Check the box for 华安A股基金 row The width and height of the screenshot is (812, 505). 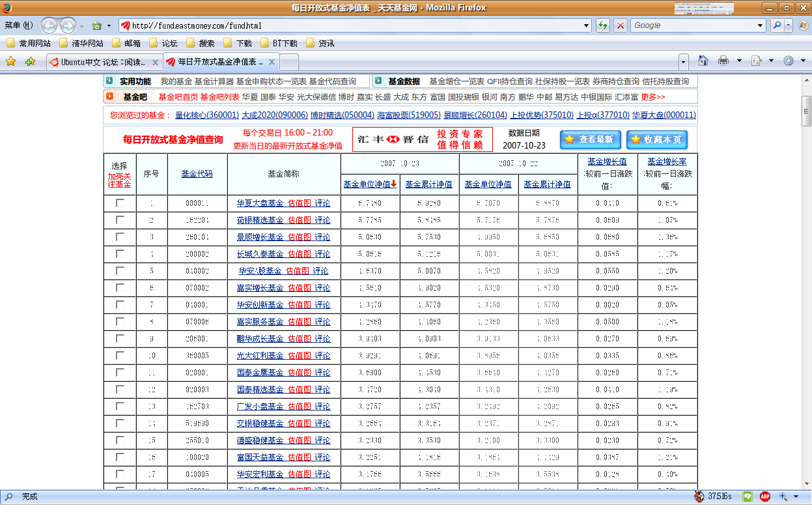click(120, 270)
